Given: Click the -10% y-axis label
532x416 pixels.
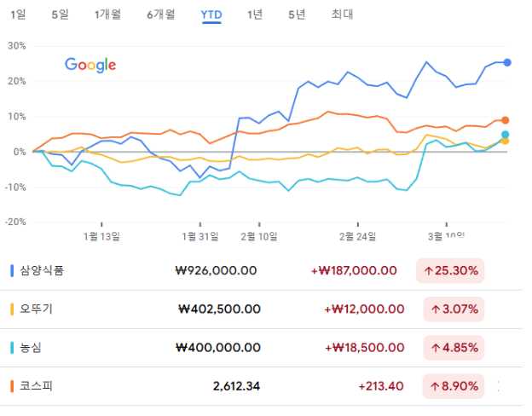Looking at the screenshot, I should pos(15,187).
